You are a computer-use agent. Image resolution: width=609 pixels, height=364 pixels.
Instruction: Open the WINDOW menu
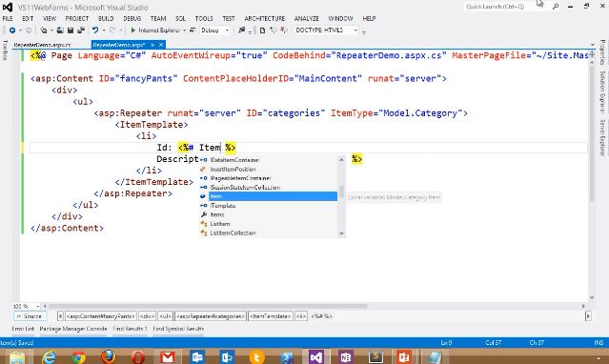pos(340,18)
